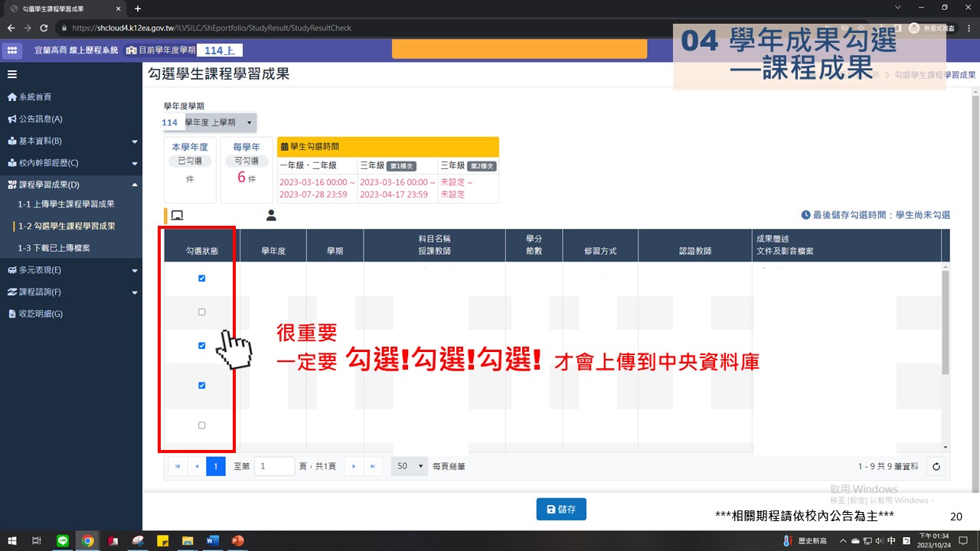Reload the page in Chrome

coord(44,28)
